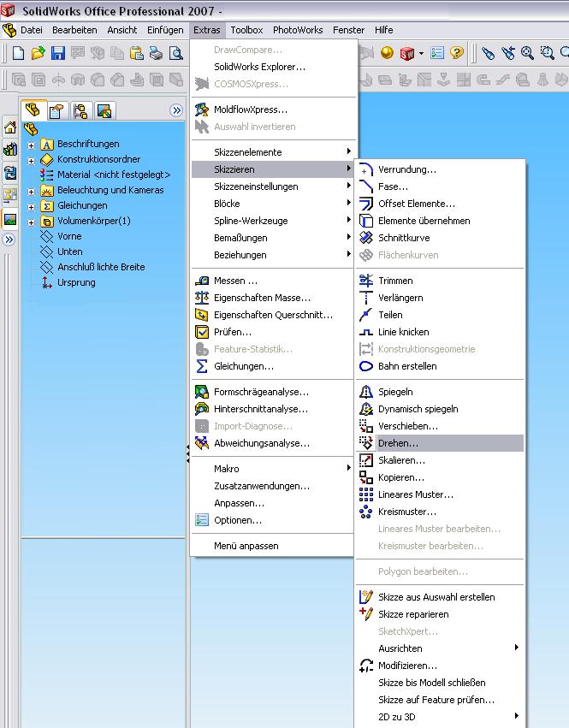Expand the Beschriftungen tree node

click(31, 145)
